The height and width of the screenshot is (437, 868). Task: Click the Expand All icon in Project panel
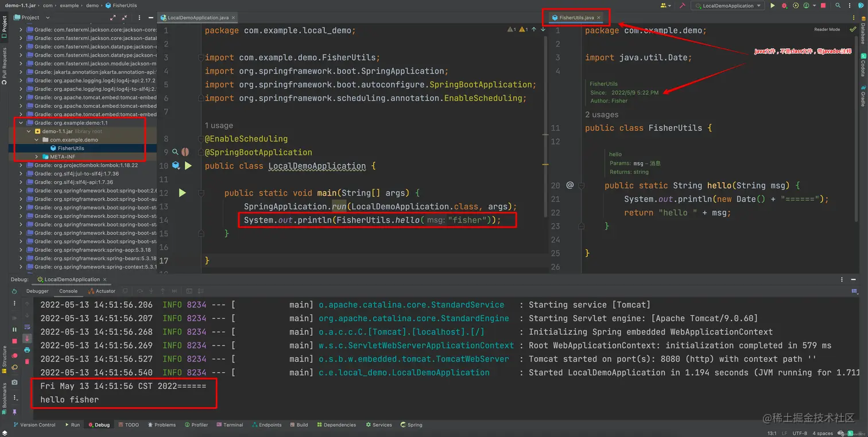click(x=113, y=18)
